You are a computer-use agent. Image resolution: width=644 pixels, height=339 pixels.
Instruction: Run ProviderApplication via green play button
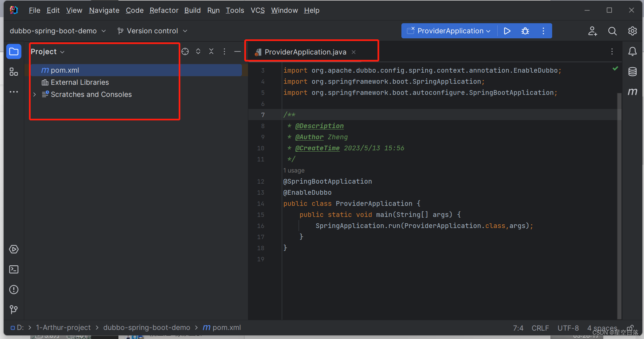coord(507,31)
